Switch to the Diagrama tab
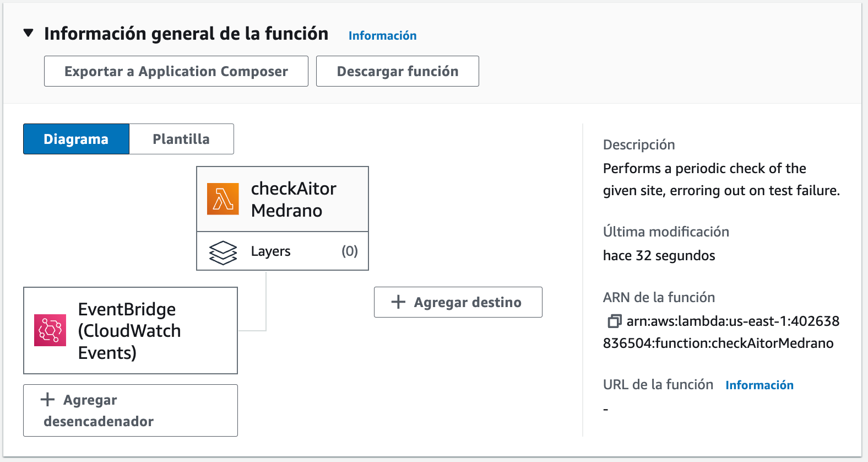This screenshot has width=868, height=462. [x=76, y=139]
